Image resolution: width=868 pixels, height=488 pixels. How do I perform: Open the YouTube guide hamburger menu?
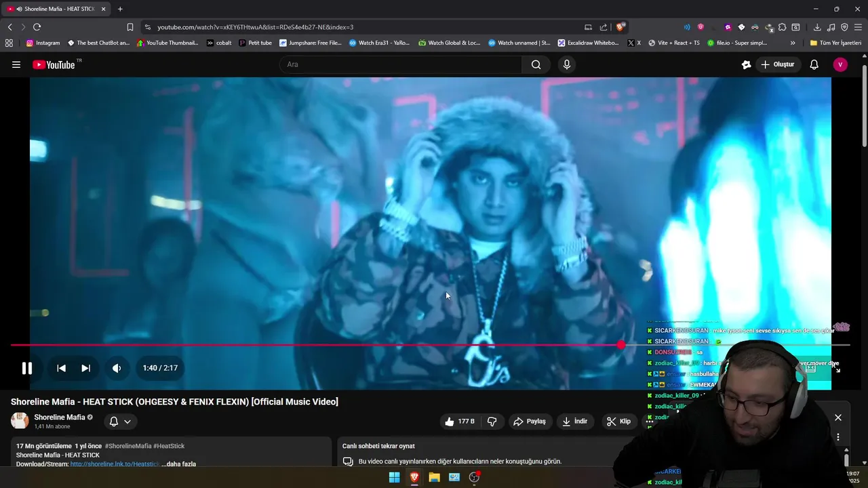coord(16,64)
